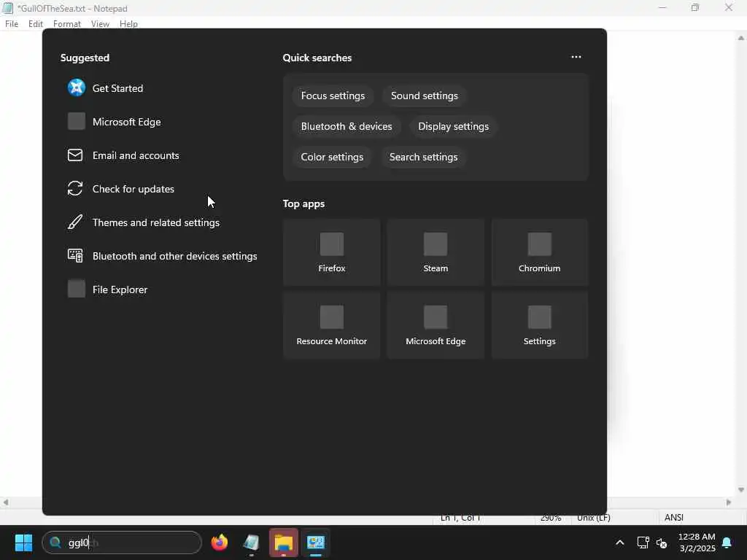The width and height of the screenshot is (747, 560).
Task: Open the Format menu in Notepad
Action: pyautogui.click(x=66, y=24)
